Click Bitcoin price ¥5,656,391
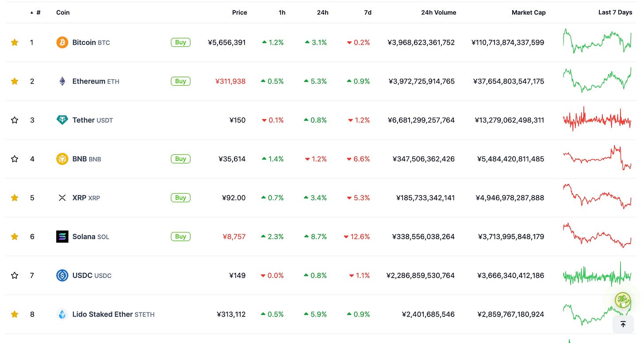 226,42
